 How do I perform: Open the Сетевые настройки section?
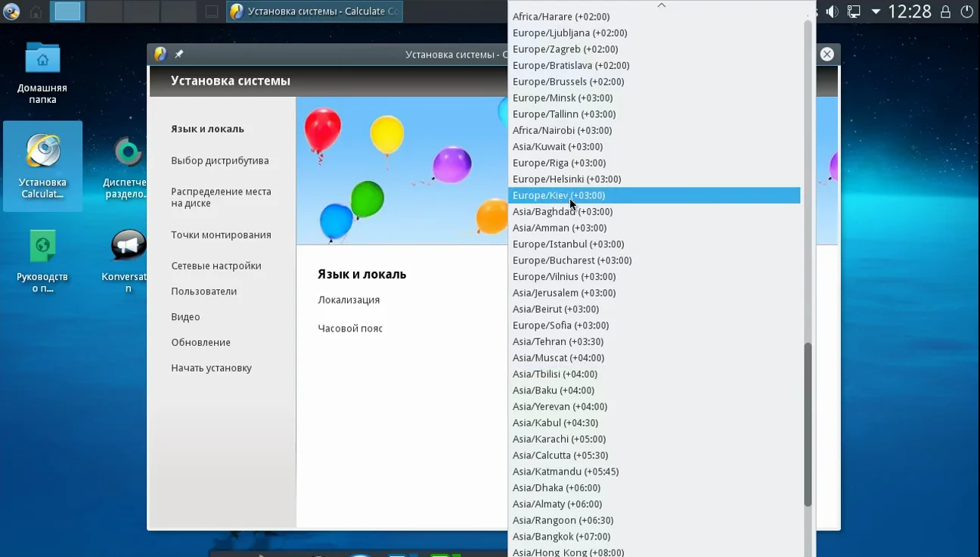[x=216, y=266]
